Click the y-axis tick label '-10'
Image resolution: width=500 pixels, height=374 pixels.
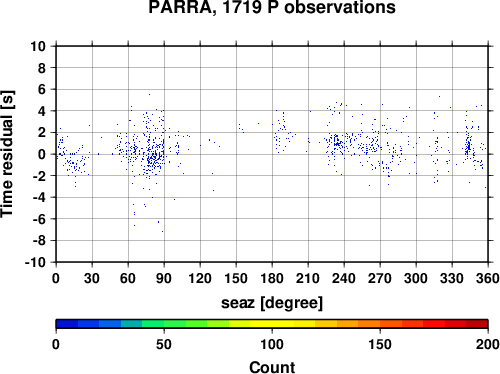(x=36, y=262)
